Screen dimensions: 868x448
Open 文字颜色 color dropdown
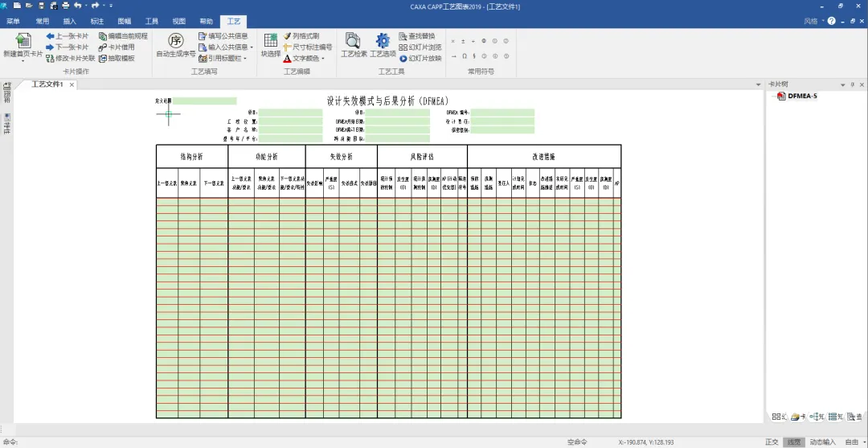[323, 58]
